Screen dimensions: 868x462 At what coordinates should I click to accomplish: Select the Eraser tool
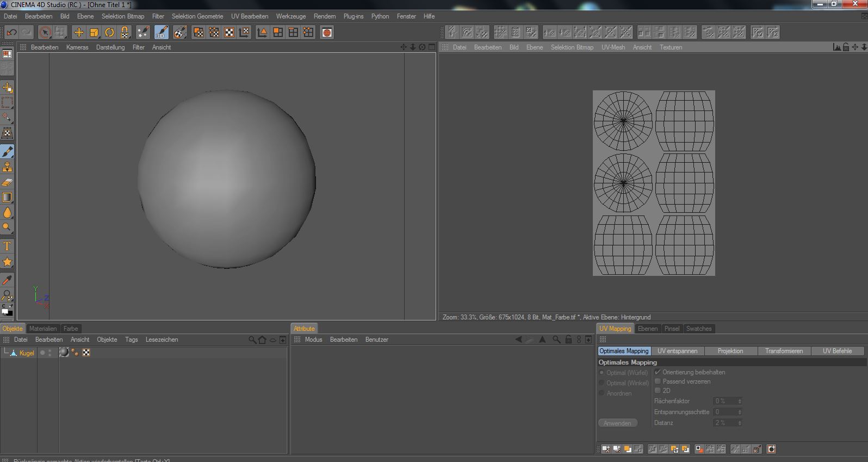point(7,182)
